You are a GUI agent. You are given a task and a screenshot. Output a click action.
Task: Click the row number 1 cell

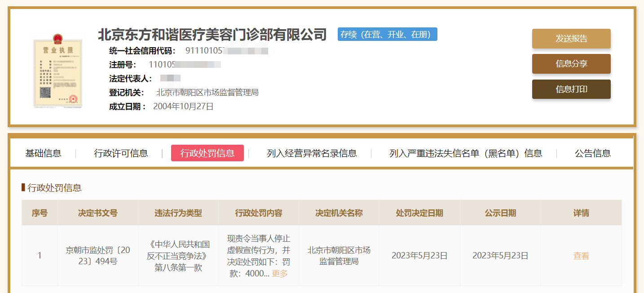[40, 256]
